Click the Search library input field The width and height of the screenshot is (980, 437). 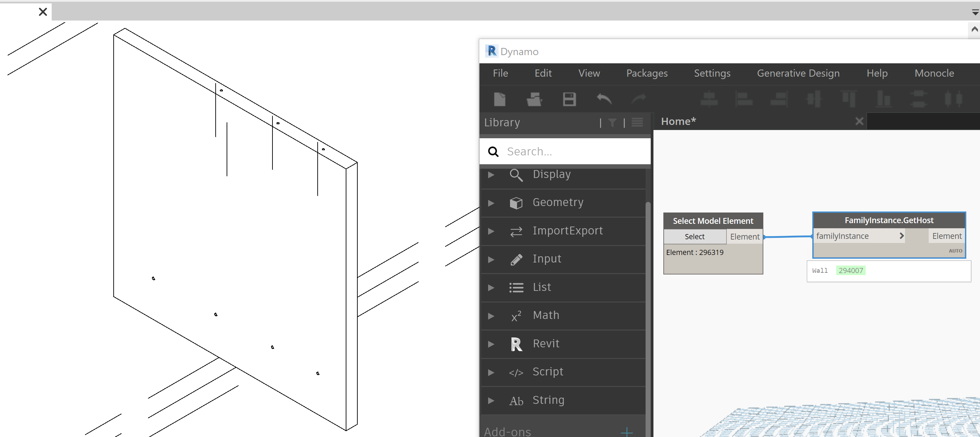click(565, 151)
